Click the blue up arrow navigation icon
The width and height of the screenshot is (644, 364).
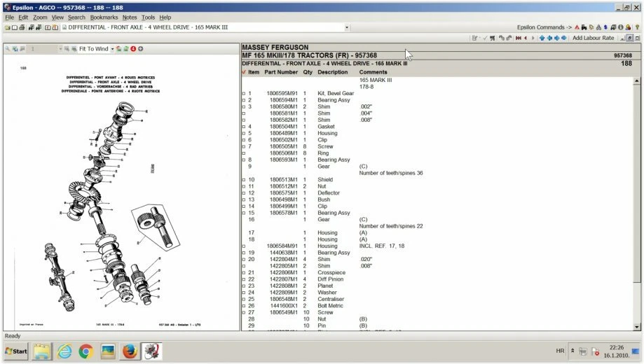point(542,38)
